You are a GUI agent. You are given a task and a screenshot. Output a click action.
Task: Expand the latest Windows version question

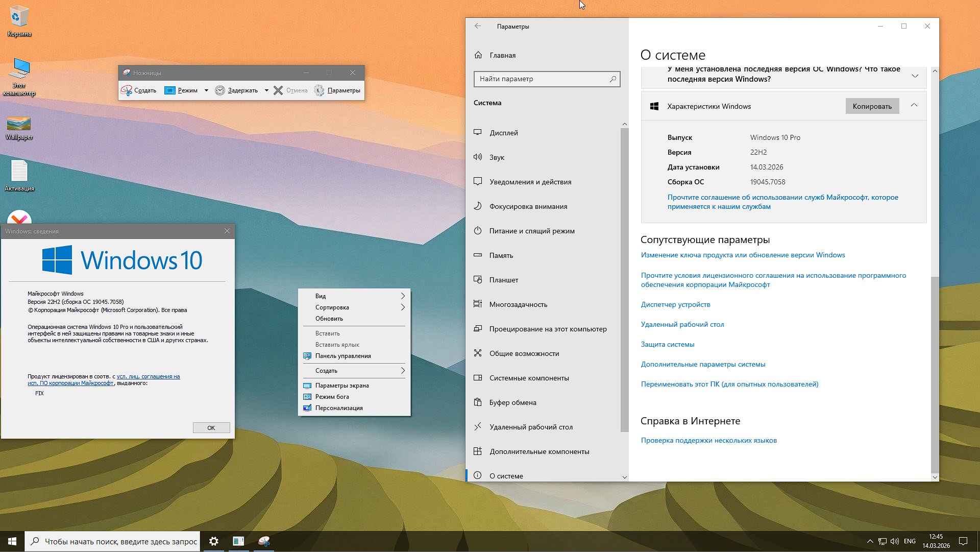(x=915, y=76)
